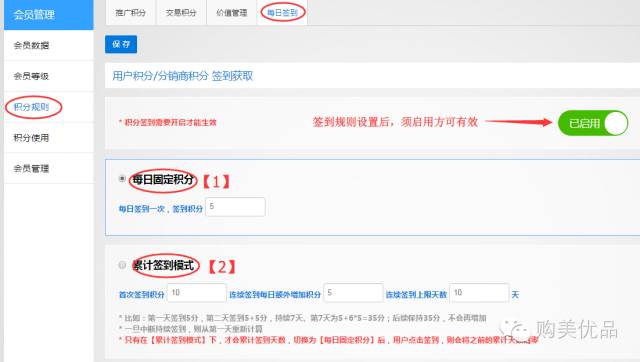
Task: Select the 每日固定积分 radio button
Action: (122, 178)
